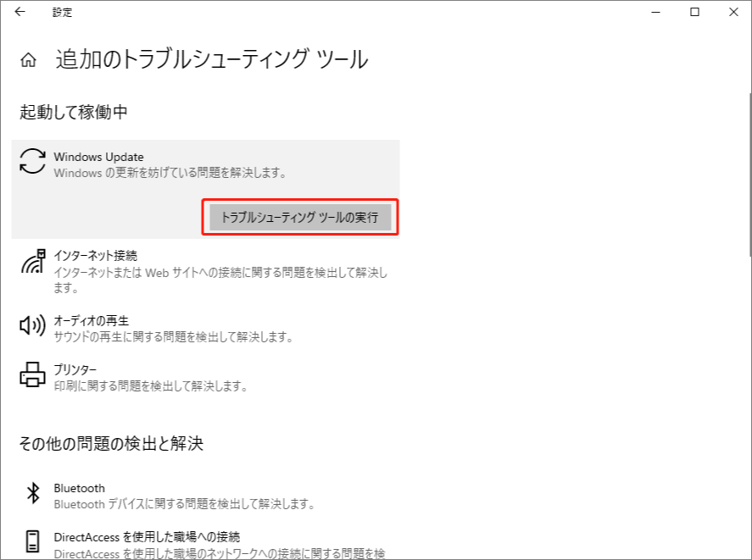Select the Bluetooth icon
752x560 pixels.
[x=32, y=493]
